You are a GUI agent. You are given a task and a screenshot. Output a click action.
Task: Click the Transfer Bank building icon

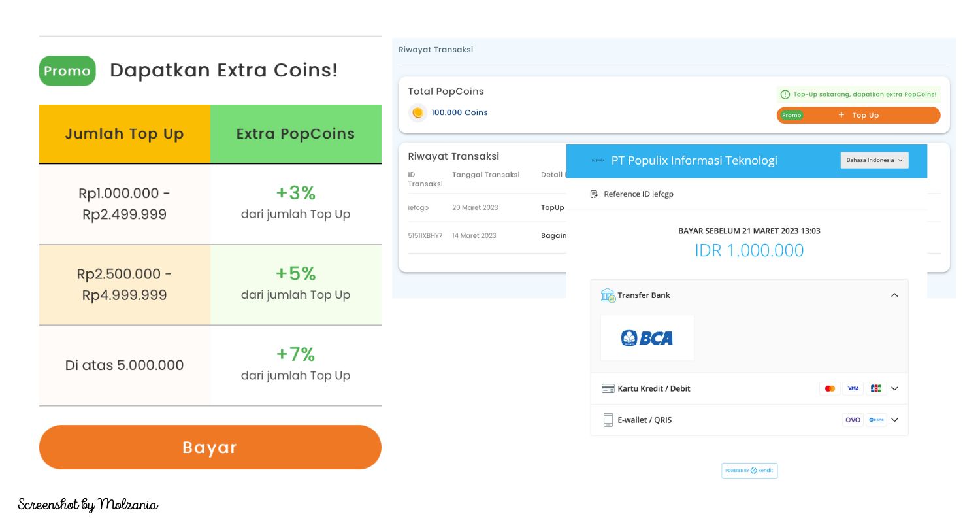[608, 295]
